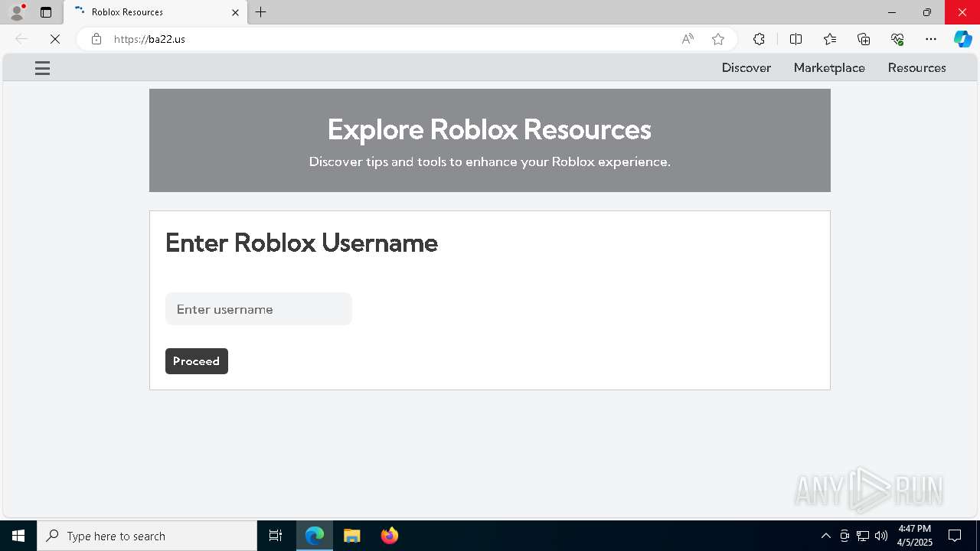Open a new browser tab
This screenshot has width=980, height=551.
pyautogui.click(x=261, y=12)
